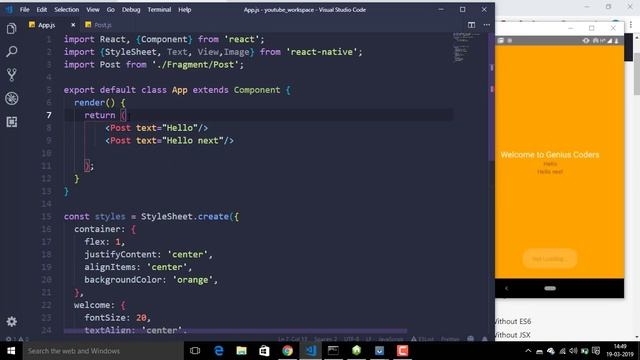This screenshot has height=360, width=640.
Task: Select the App.js editor tab
Action: pos(47,25)
